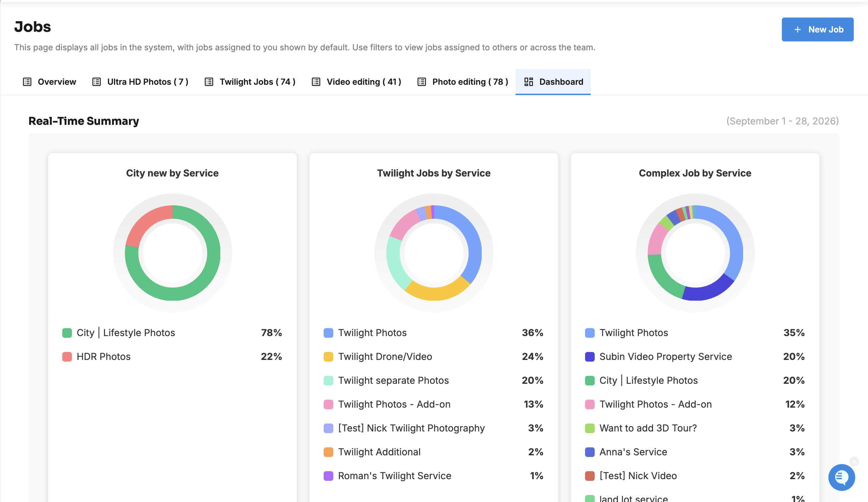Click the Overview tab list icon
This screenshot has width=868, height=502.
pos(27,82)
